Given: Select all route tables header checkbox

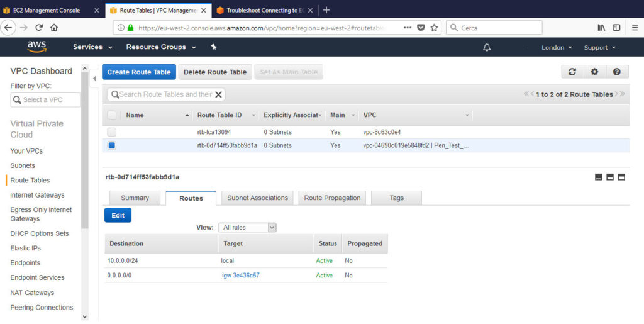Looking at the screenshot, I should tap(112, 115).
